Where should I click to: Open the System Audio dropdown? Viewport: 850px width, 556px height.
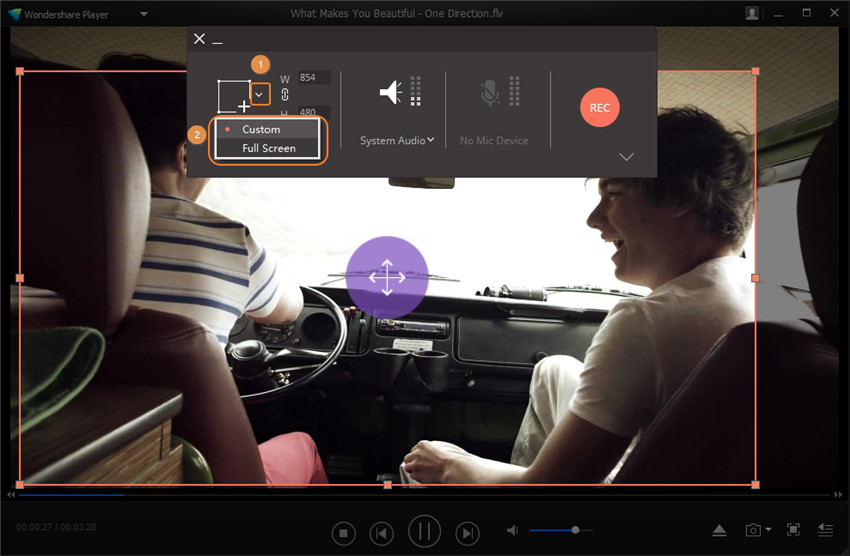(397, 140)
